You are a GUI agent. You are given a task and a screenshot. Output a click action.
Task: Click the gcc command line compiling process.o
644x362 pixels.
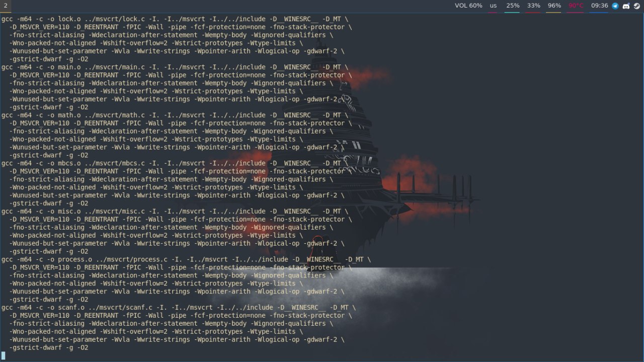click(186, 259)
